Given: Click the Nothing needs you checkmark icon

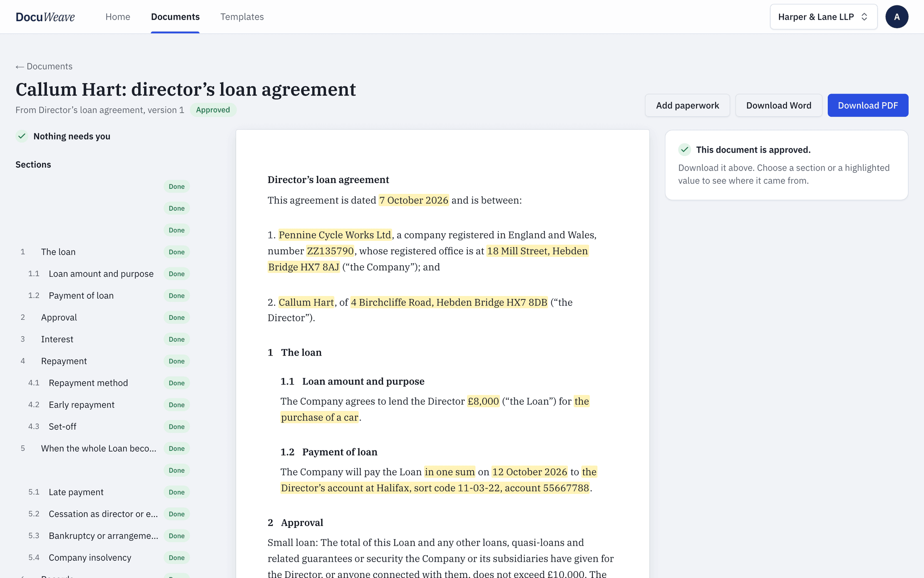Looking at the screenshot, I should click(22, 136).
